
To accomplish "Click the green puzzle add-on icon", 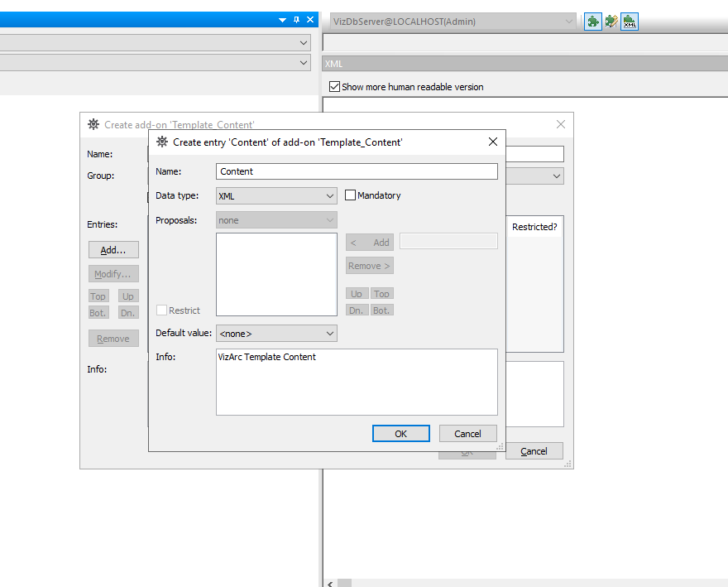I will click(593, 22).
